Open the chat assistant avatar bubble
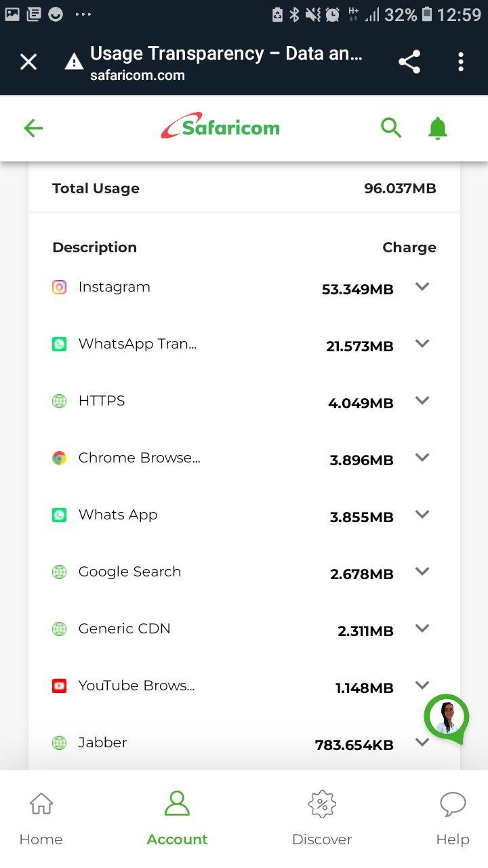The image size is (488, 868). click(447, 717)
